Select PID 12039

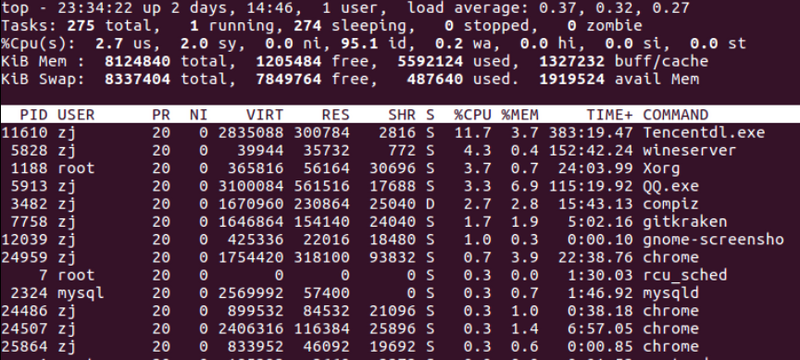[24, 240]
